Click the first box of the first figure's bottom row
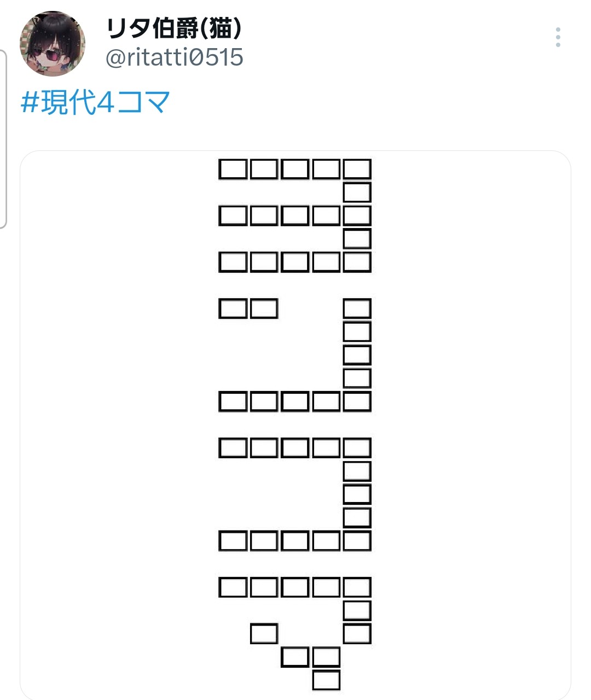 (x=233, y=262)
